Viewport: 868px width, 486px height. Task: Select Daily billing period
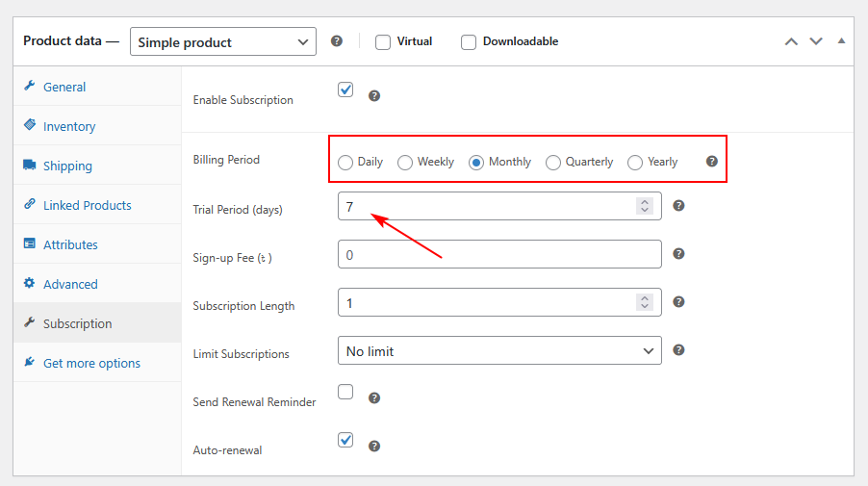click(345, 163)
